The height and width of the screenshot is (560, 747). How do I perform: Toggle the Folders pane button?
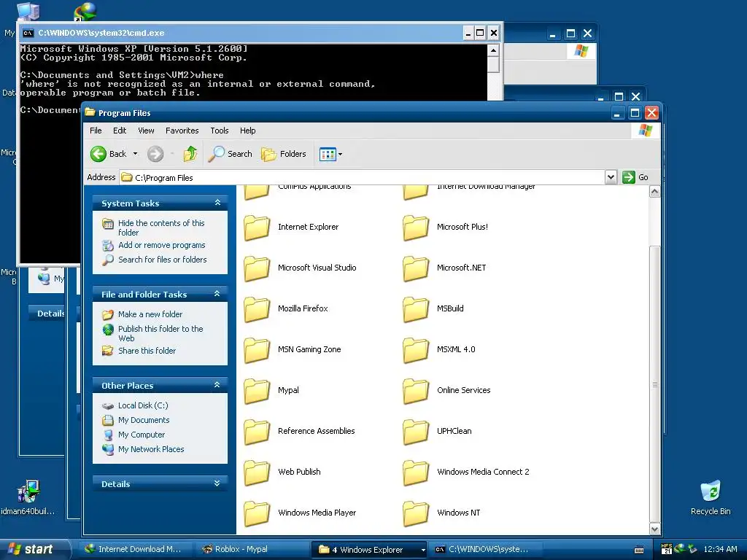pyautogui.click(x=284, y=154)
